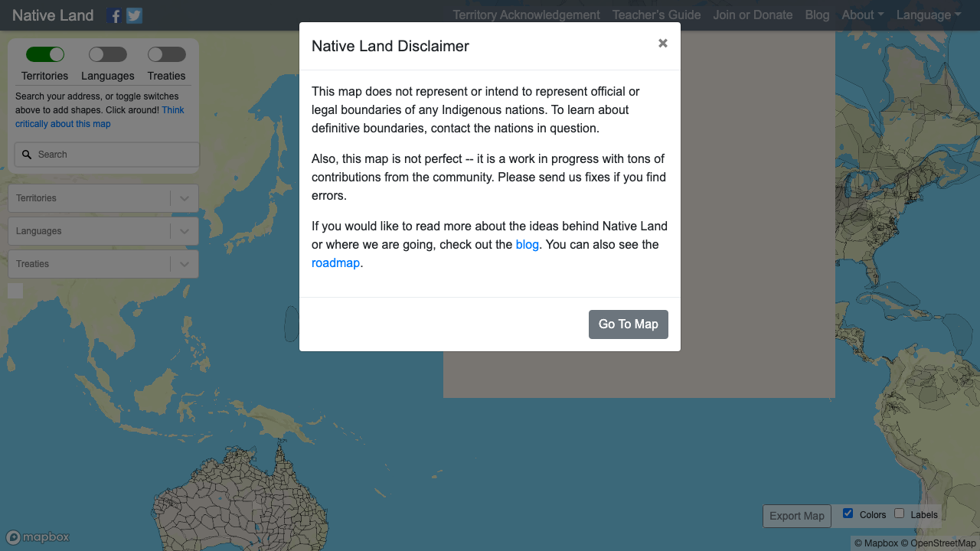Open Territory Acknowledgement page
This screenshot has width=980, height=551.
[x=526, y=15]
